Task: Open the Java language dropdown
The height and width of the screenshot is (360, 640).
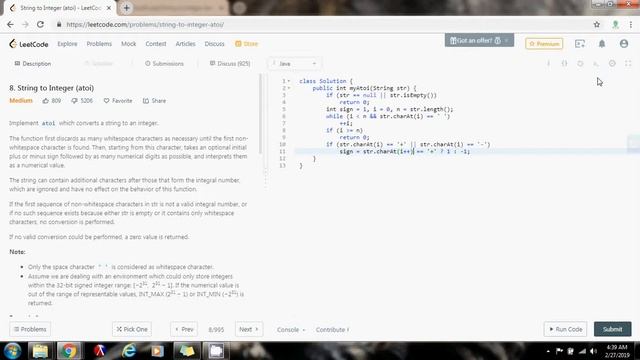Action: 294,64
